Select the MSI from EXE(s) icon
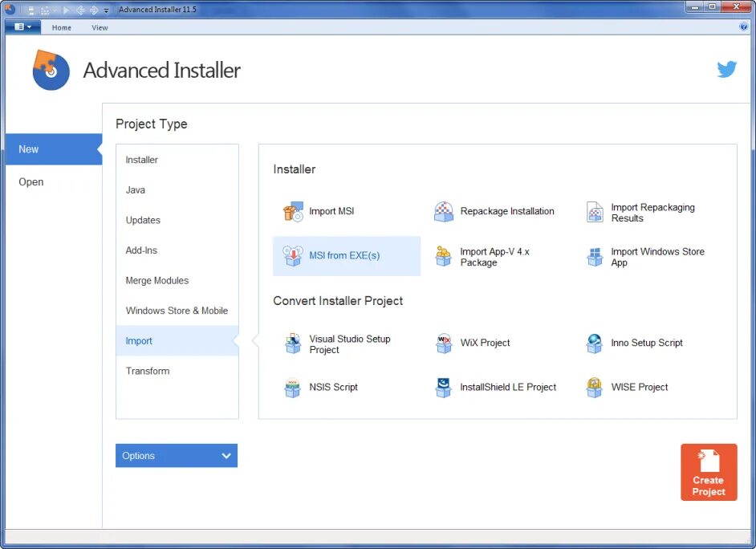The width and height of the screenshot is (756, 549). point(293,255)
